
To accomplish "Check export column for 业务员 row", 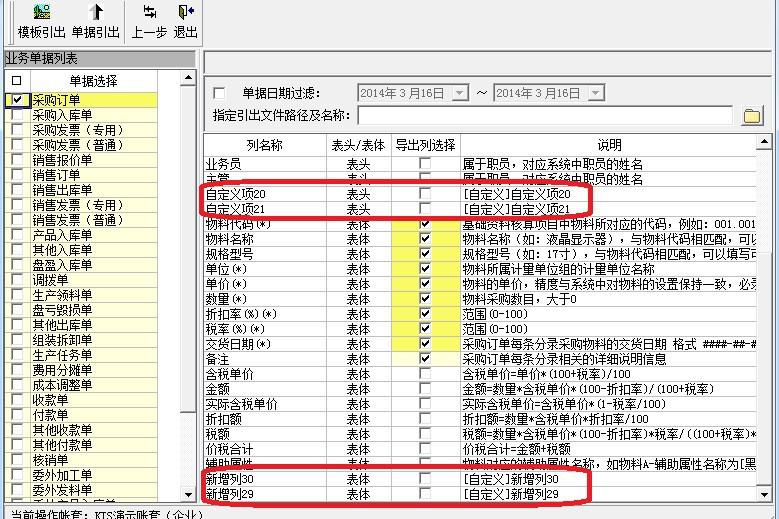I will click(x=425, y=163).
